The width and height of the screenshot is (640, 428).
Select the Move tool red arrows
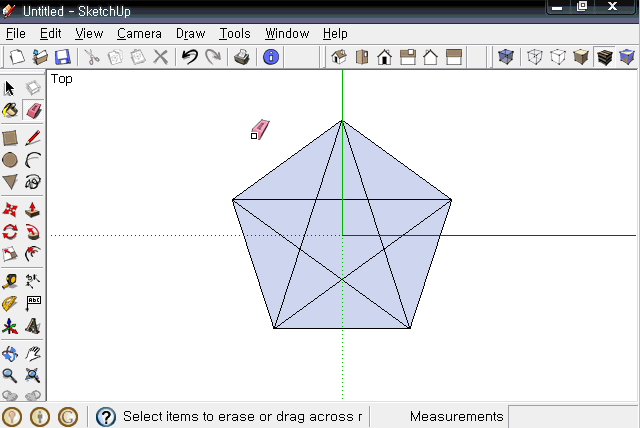pos(10,210)
